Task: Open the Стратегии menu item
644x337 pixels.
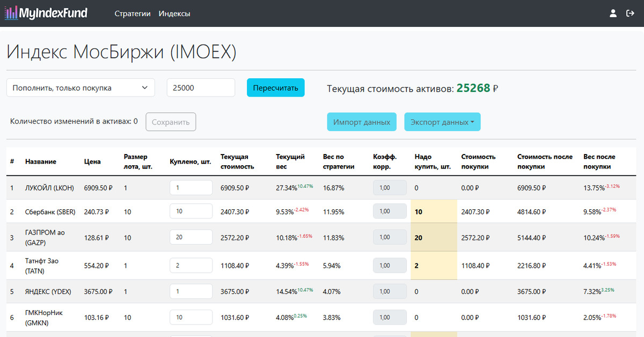Action: (x=133, y=13)
